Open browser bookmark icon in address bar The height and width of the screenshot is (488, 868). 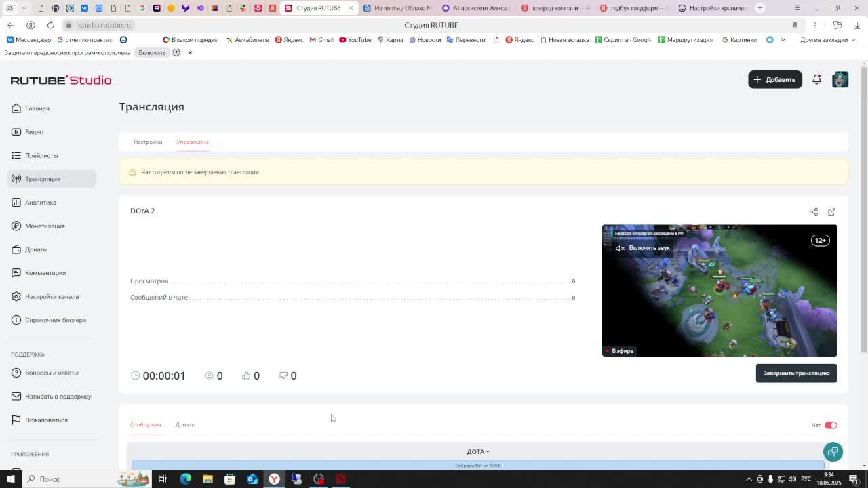click(x=795, y=25)
